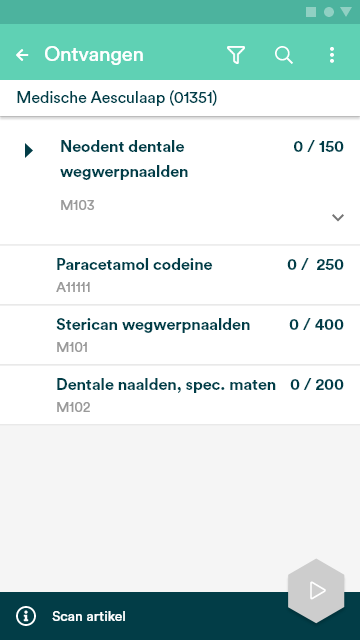The height and width of the screenshot is (640, 360).
Task: Click the inverted triangle status icon
Action: [x=346, y=12]
